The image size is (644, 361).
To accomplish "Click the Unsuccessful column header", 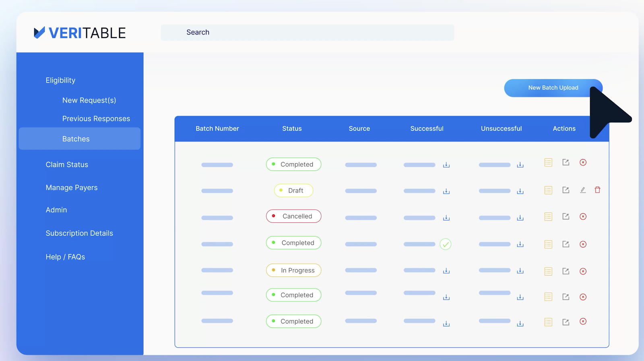I will point(501,129).
